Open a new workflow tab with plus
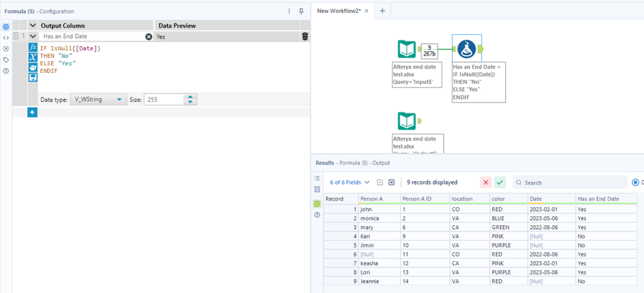 click(382, 11)
